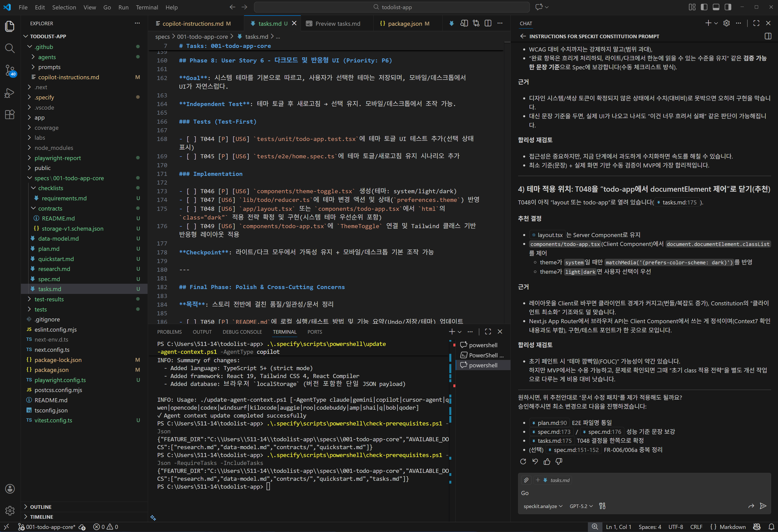Open the Extensions view icon
The height and width of the screenshot is (532, 778).
click(x=10, y=114)
